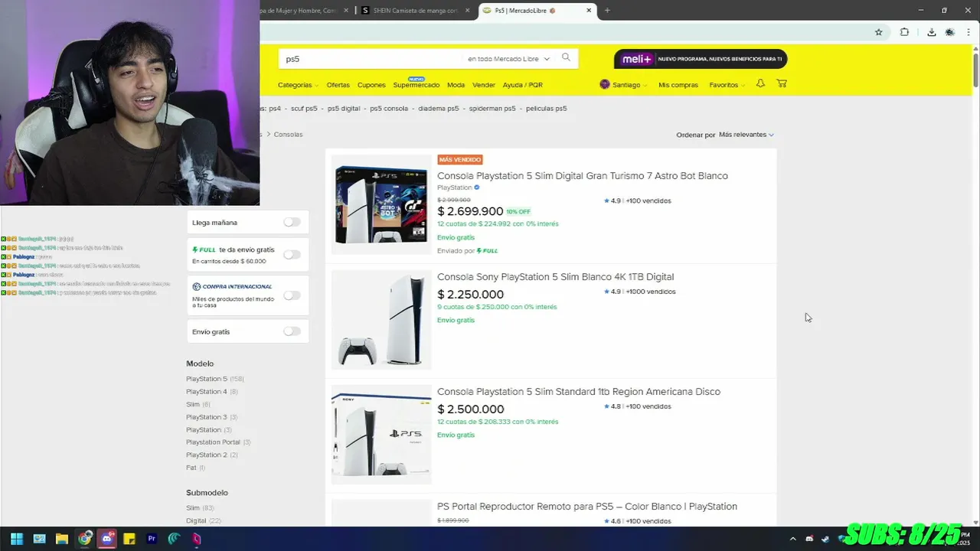Close the Ps5 MercadoLibre tab
Viewport: 980px width, 551px height.
point(589,10)
